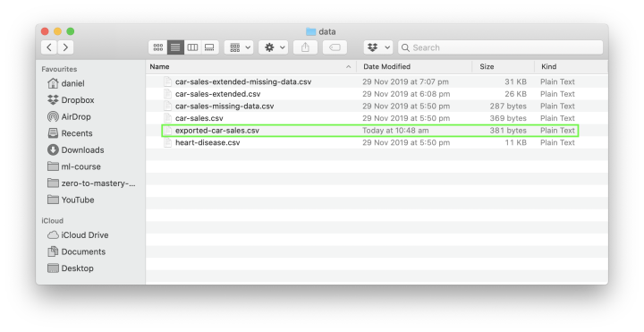Open Desktop from the sidebar
Viewport: 644px width, 332px height.
[x=71, y=268]
